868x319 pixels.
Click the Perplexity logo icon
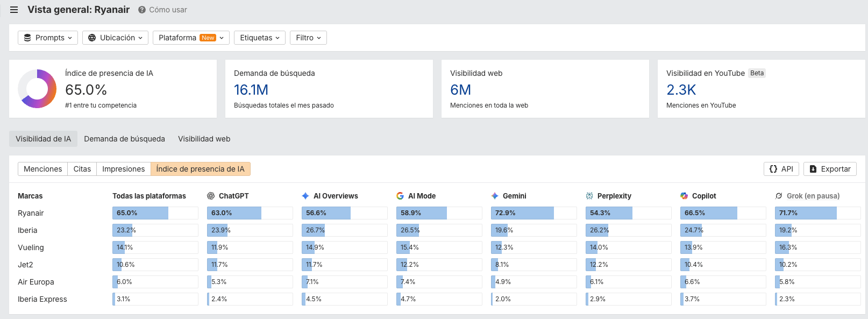tap(589, 196)
